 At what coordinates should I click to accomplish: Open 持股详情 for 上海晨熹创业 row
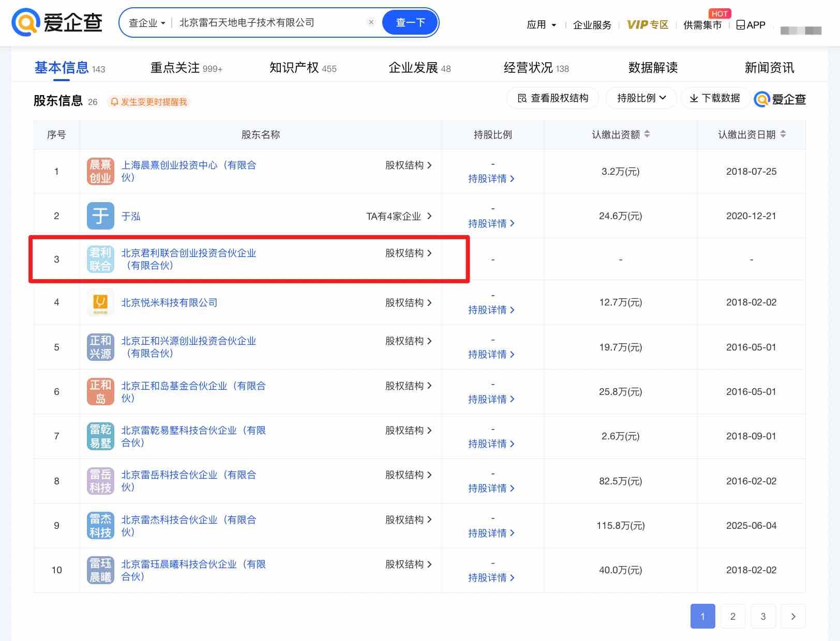pos(491,179)
